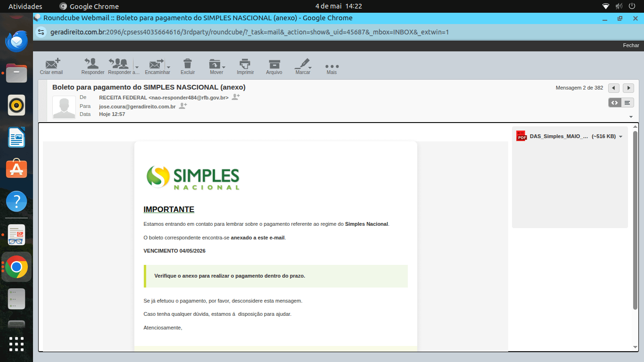This screenshot has height=362, width=644.
Task: Add jose.coura recipient to contacts
Action: (183, 106)
